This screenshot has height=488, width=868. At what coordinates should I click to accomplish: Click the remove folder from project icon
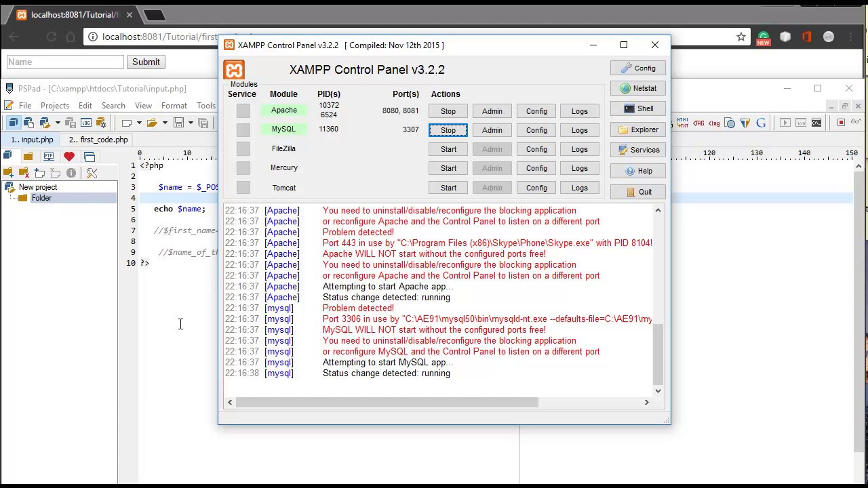coord(24,174)
